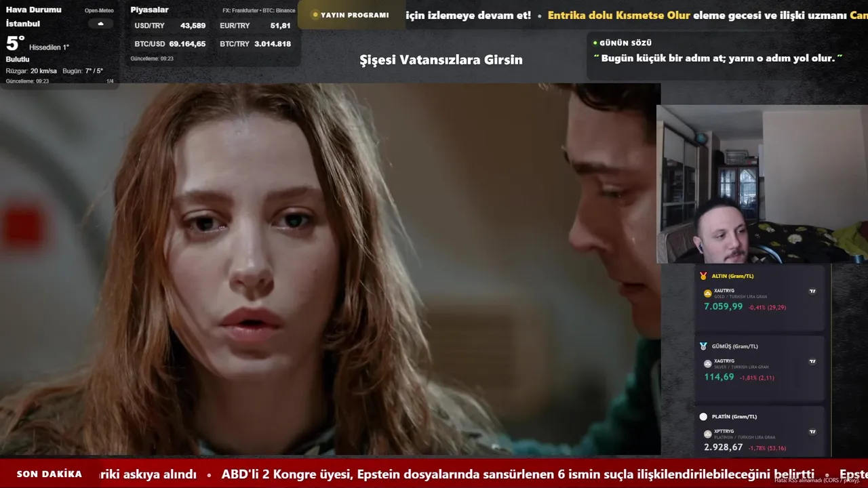Click the gold price 7.059,99

pos(723,306)
